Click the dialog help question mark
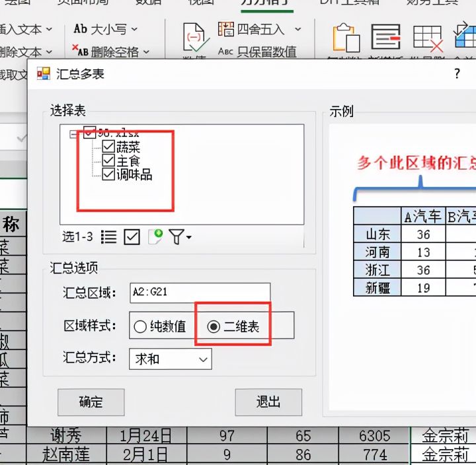Image resolution: width=476 pixels, height=465 pixels. point(457,73)
